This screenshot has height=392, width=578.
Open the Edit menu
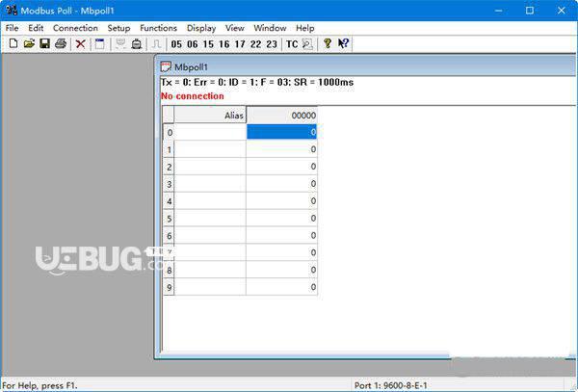pos(36,28)
